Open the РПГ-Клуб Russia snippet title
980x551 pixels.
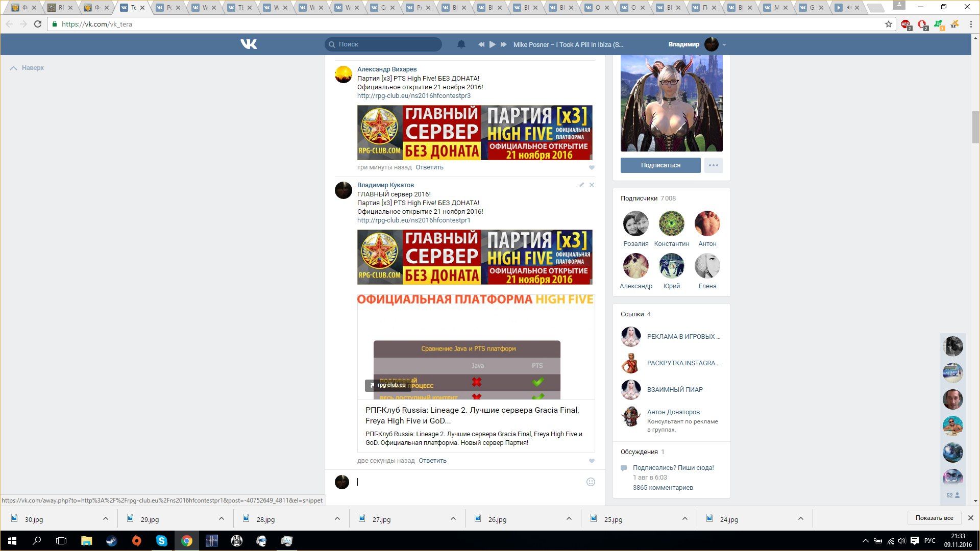(x=472, y=415)
